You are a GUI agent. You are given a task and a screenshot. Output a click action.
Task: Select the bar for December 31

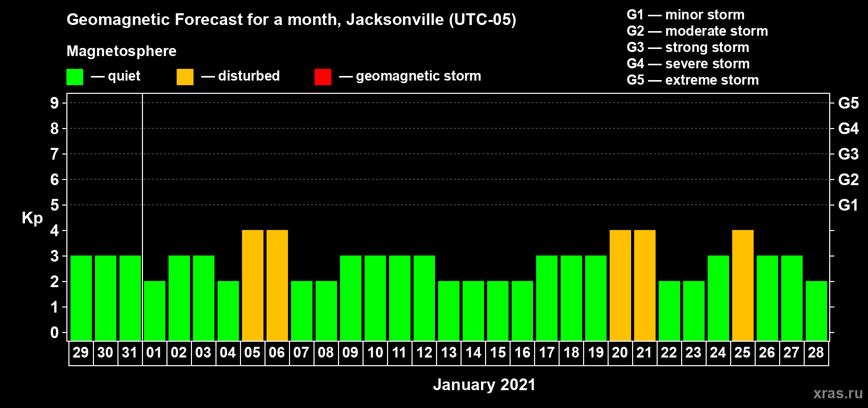[130, 298]
